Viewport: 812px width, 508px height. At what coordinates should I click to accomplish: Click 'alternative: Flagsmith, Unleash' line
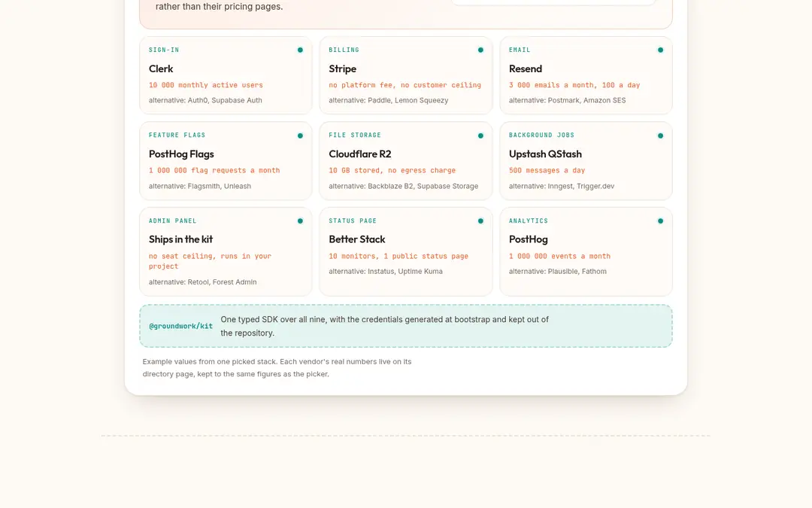tap(200, 186)
